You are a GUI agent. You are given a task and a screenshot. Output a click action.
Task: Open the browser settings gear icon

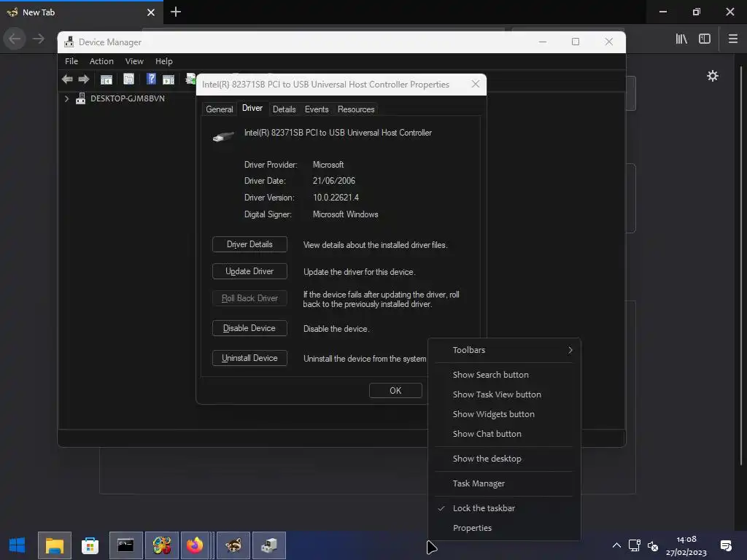coord(712,76)
